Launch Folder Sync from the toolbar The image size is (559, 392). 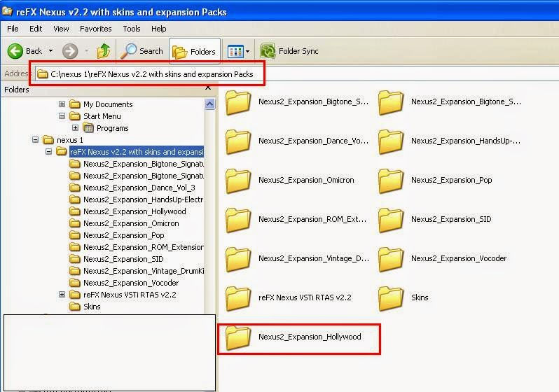click(289, 51)
